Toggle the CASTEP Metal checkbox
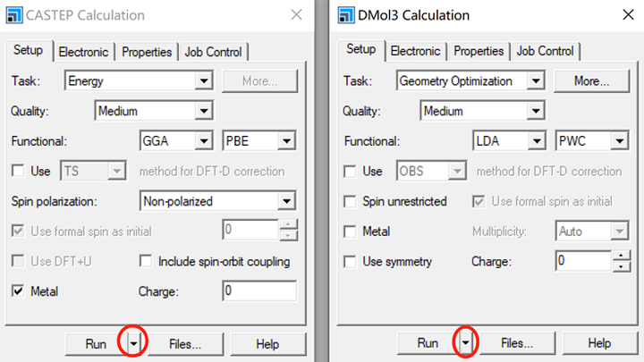Screen dimensions: 644x362 point(18,291)
